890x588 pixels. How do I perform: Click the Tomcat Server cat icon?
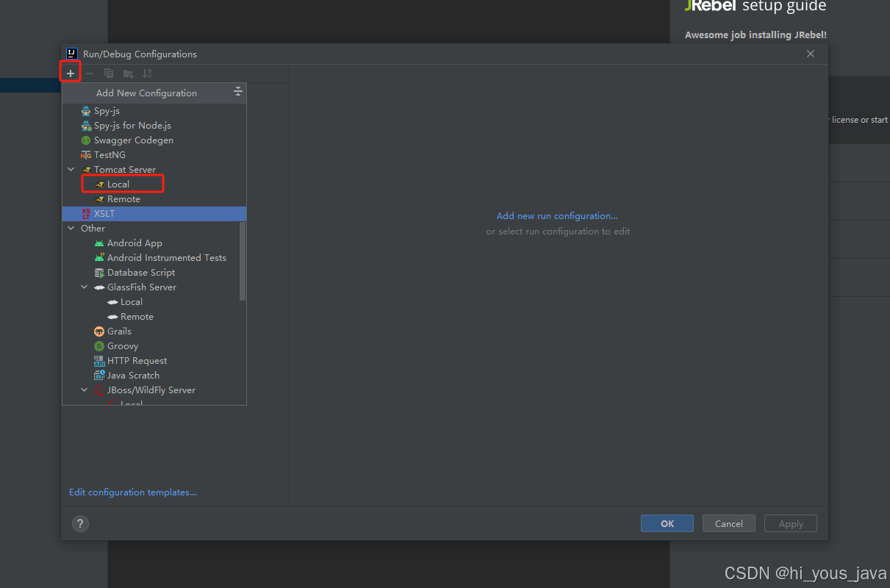pos(87,170)
